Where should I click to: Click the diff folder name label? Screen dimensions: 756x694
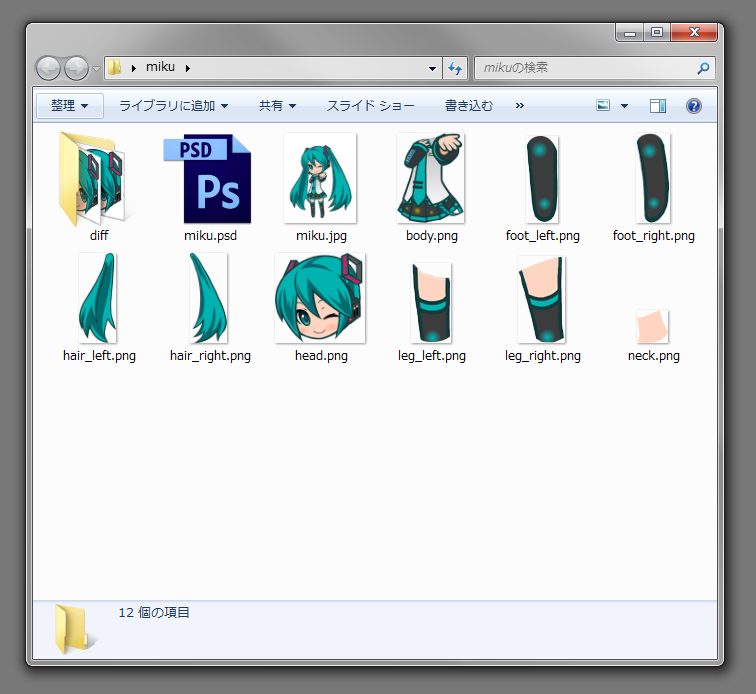(99, 235)
